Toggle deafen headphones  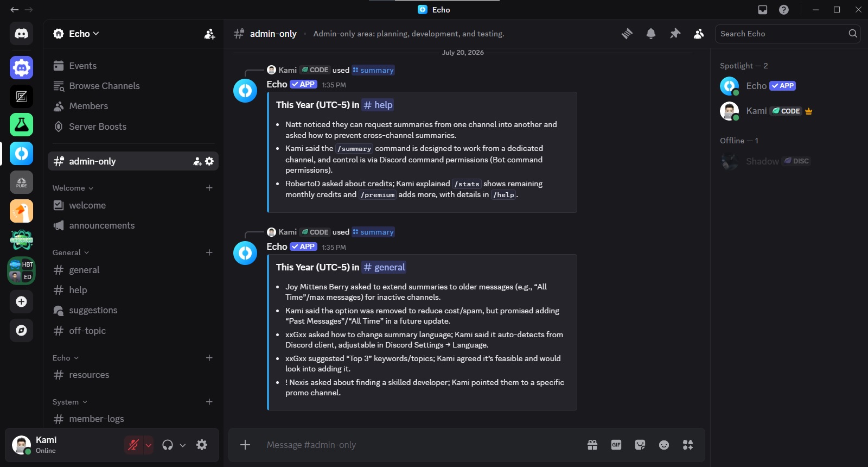[168, 445]
